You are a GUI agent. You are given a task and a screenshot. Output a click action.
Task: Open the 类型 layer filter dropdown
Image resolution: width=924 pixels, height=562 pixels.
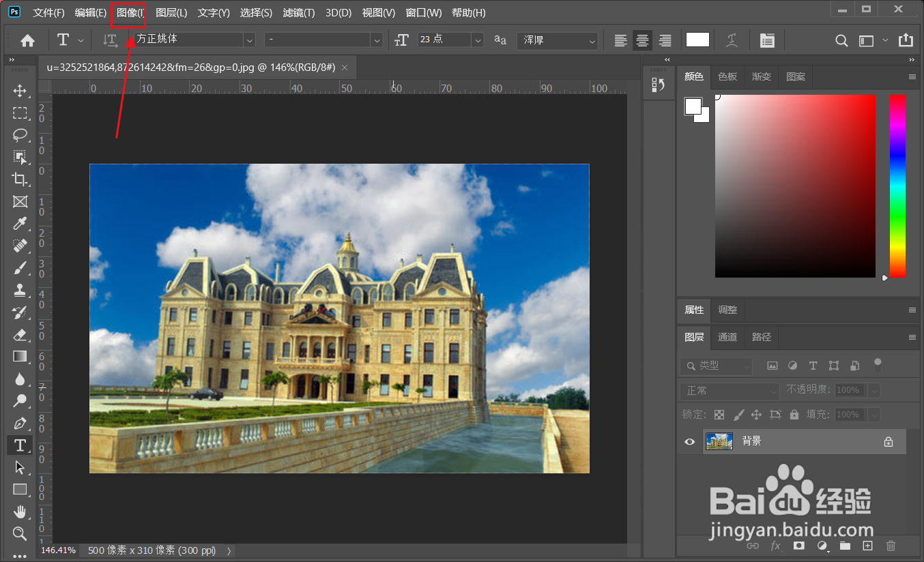[716, 366]
